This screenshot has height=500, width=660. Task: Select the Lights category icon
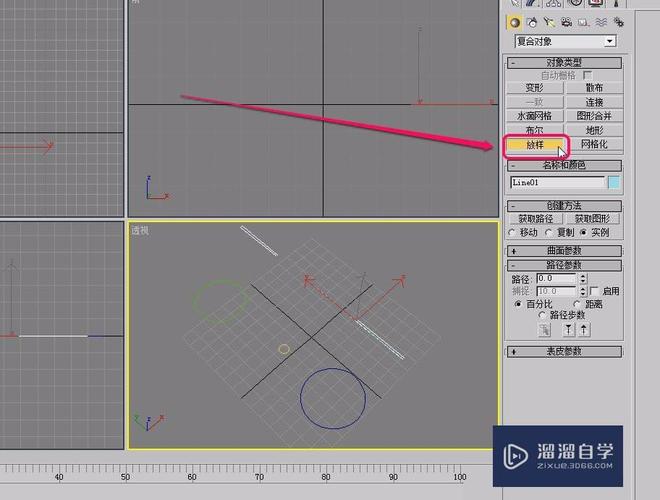pyautogui.click(x=549, y=22)
